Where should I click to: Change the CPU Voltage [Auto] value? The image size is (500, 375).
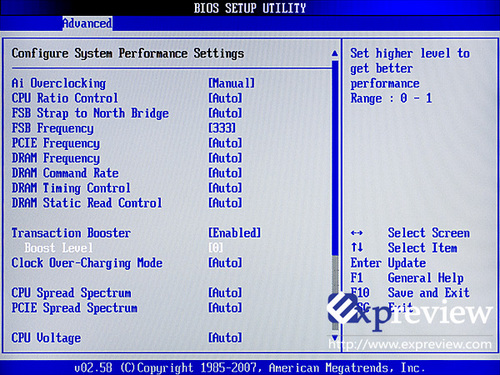[225, 338]
